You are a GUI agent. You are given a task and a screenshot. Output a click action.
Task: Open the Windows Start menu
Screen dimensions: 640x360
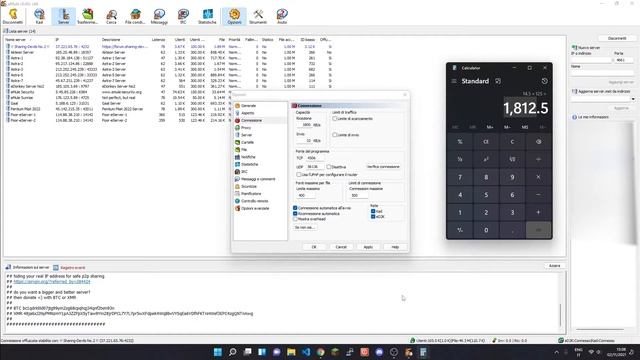218,352
